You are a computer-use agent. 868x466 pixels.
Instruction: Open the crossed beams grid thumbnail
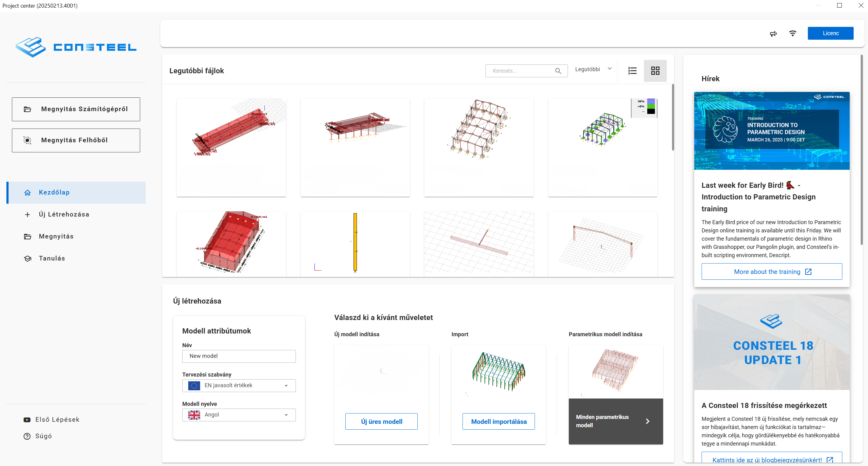[x=479, y=244]
